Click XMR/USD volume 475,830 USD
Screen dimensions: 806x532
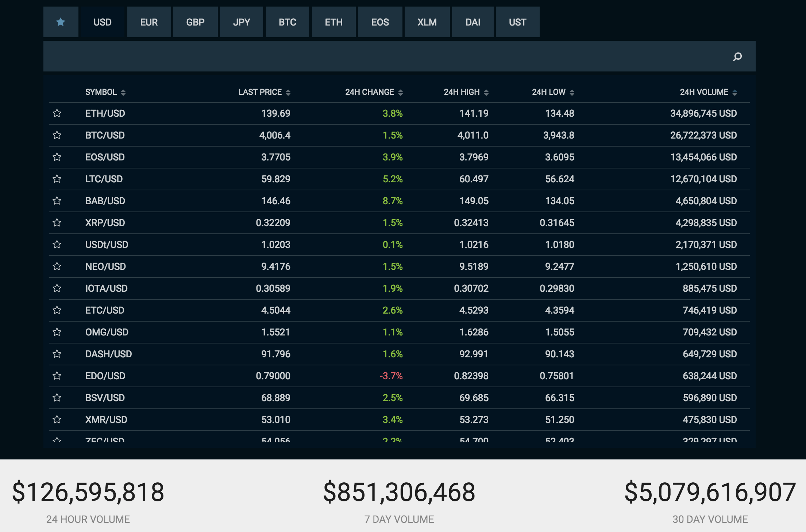(x=710, y=420)
